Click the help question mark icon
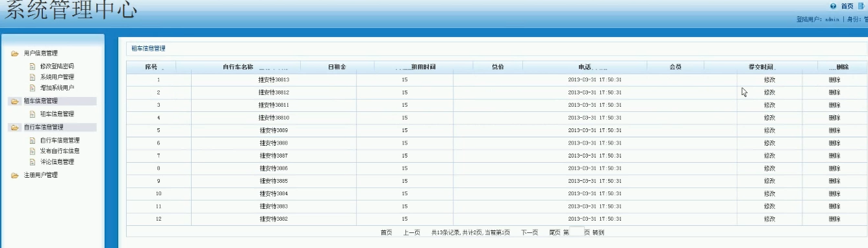Screen dimensions: 868x248 tap(834, 6)
